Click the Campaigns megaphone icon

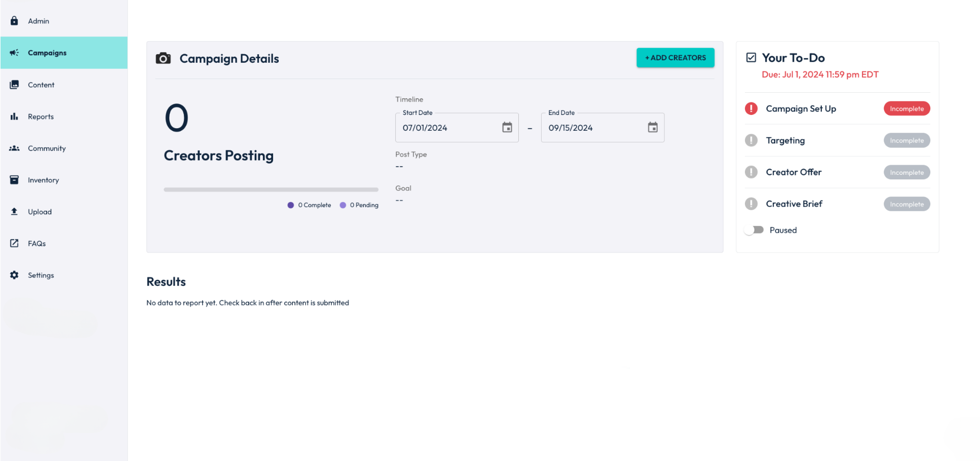(x=14, y=53)
